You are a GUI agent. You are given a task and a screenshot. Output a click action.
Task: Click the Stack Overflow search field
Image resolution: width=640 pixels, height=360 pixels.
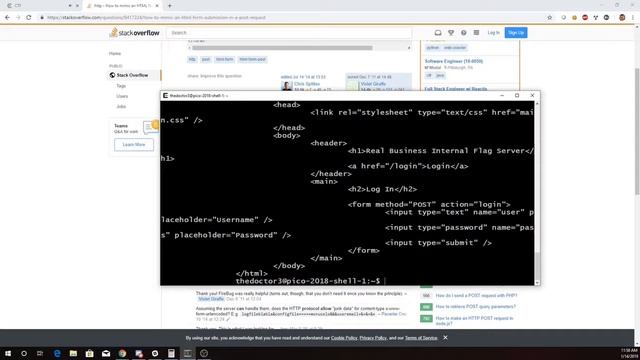click(x=289, y=33)
